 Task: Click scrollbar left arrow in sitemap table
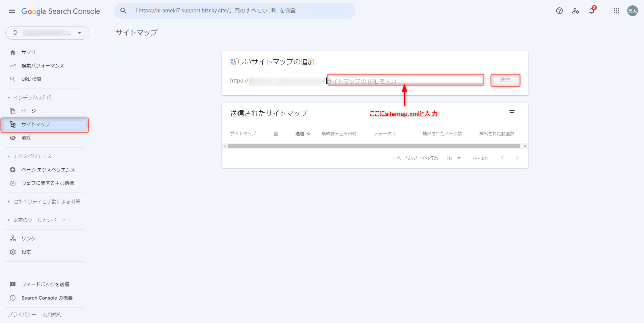click(225, 146)
